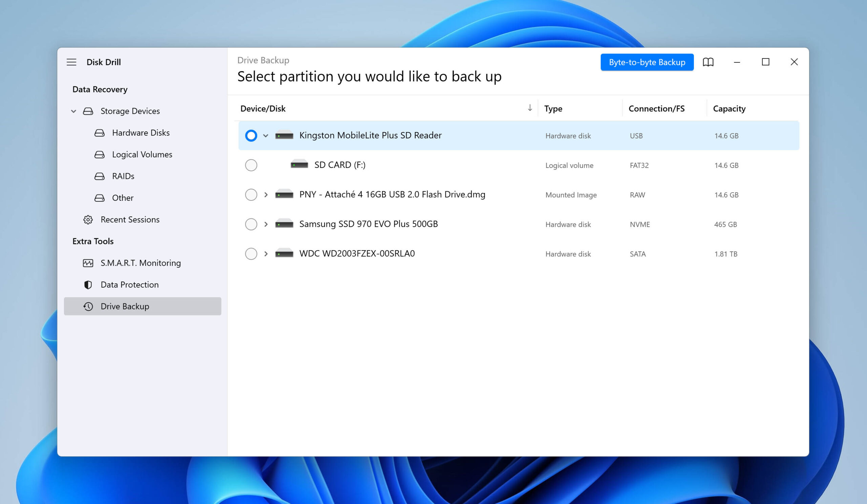Click the Data Recovery section heading

[x=100, y=89]
